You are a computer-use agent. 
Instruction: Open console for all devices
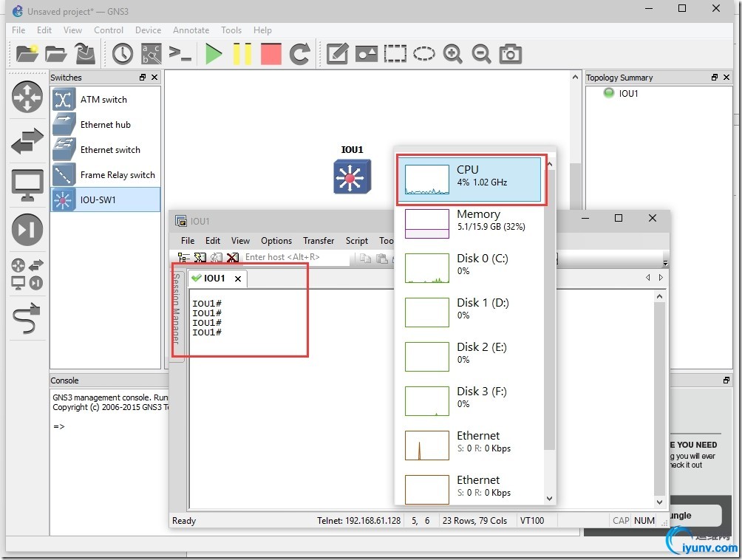[x=180, y=54]
